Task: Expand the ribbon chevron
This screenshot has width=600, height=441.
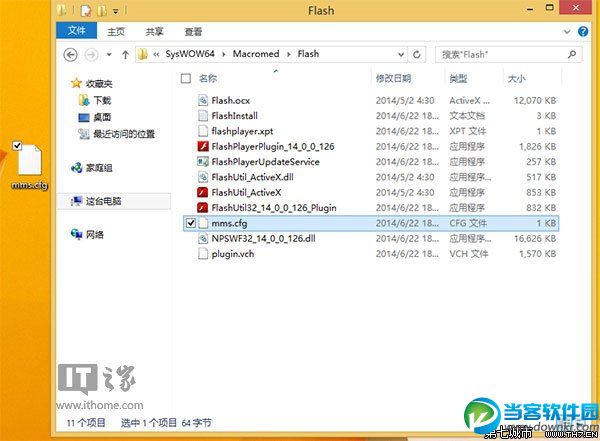Action: [x=567, y=32]
